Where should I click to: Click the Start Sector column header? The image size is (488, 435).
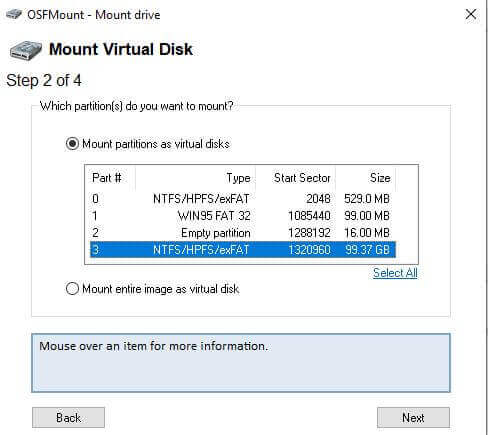(295, 178)
